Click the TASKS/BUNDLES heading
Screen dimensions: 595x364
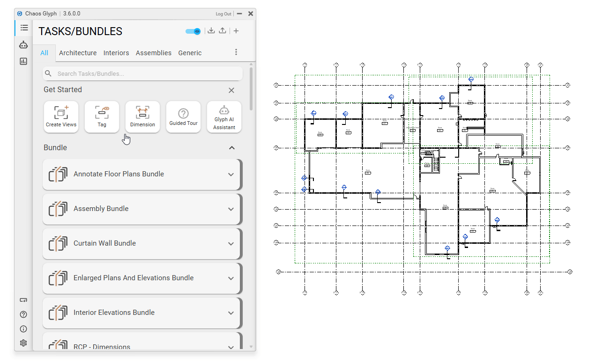(80, 31)
